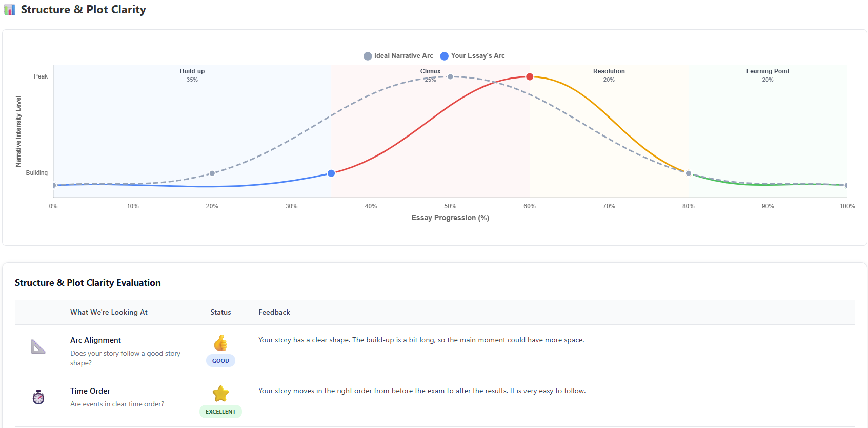The height and width of the screenshot is (428, 868).
Task: Toggle the Ideal Narrative Arc legend item
Action: pos(398,56)
